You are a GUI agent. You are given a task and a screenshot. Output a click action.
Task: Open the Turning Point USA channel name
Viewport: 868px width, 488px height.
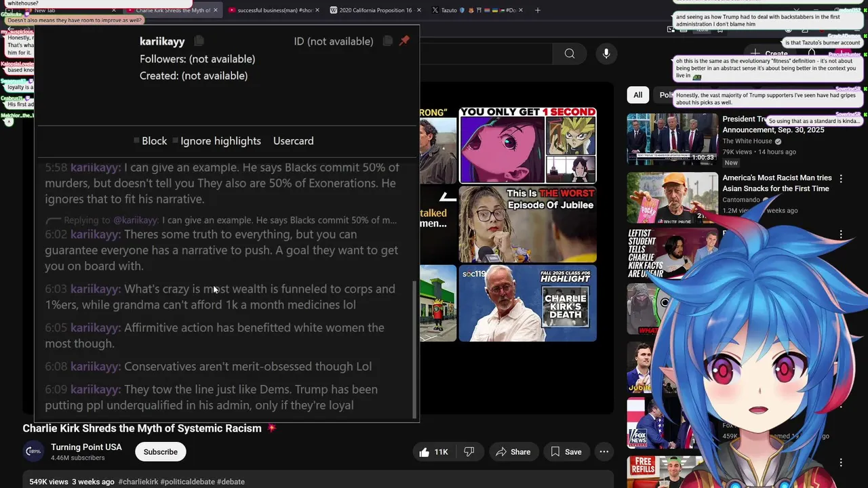(x=86, y=447)
